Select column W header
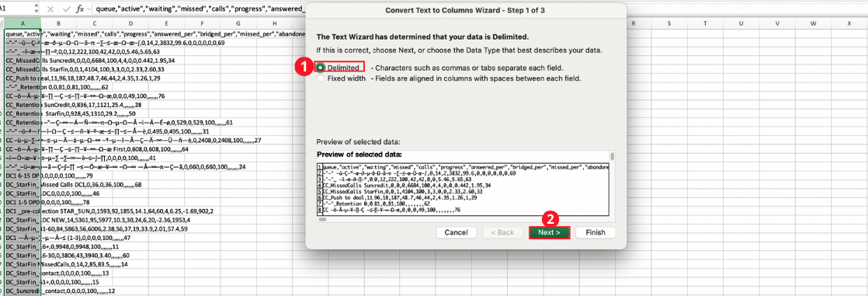This screenshot has width=868, height=296. click(x=813, y=23)
